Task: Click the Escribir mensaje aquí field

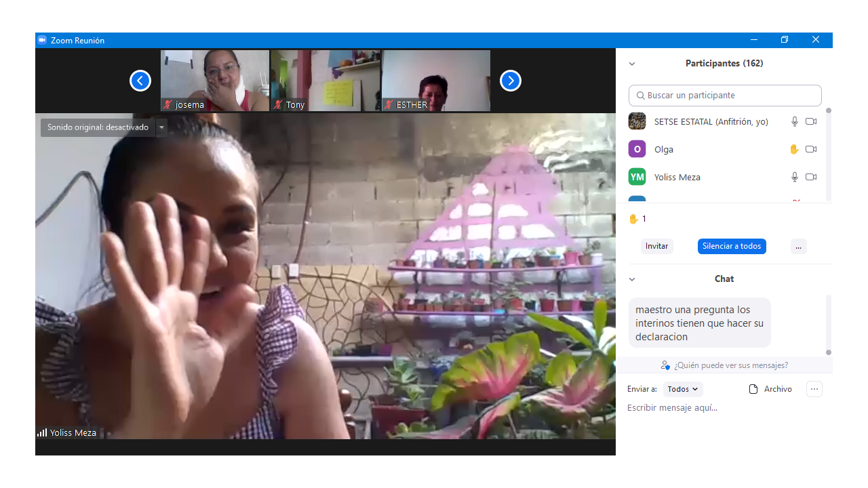Action: (724, 407)
